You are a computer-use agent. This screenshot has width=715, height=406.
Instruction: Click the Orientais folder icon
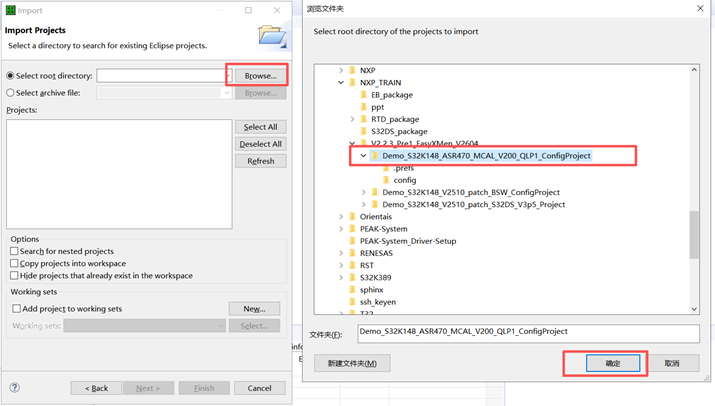352,217
